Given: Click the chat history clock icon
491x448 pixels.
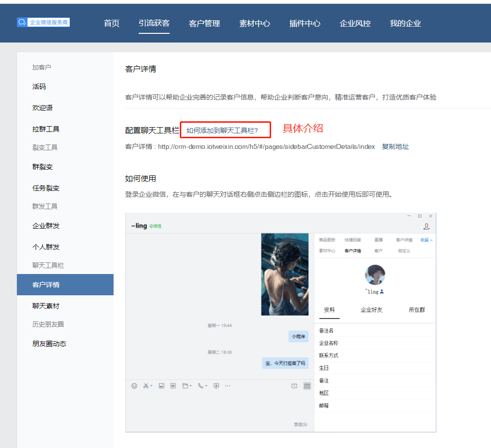Looking at the screenshot, I should (294, 386).
